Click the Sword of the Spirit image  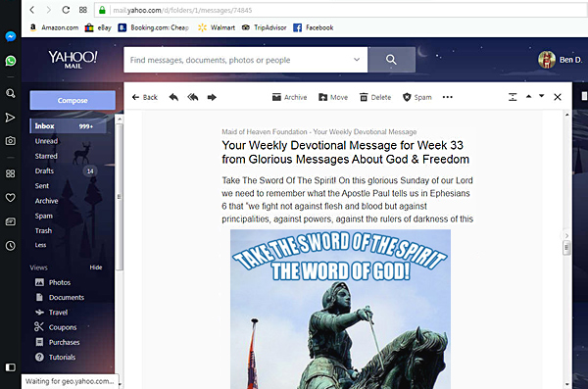point(340,309)
